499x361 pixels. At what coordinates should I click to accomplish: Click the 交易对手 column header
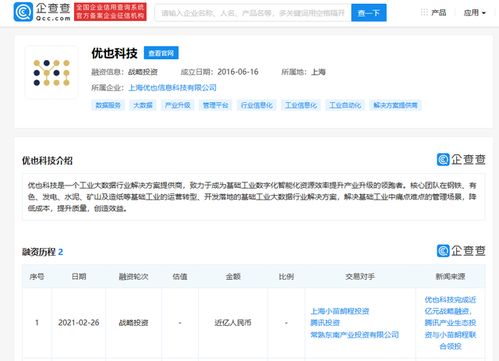360,276
